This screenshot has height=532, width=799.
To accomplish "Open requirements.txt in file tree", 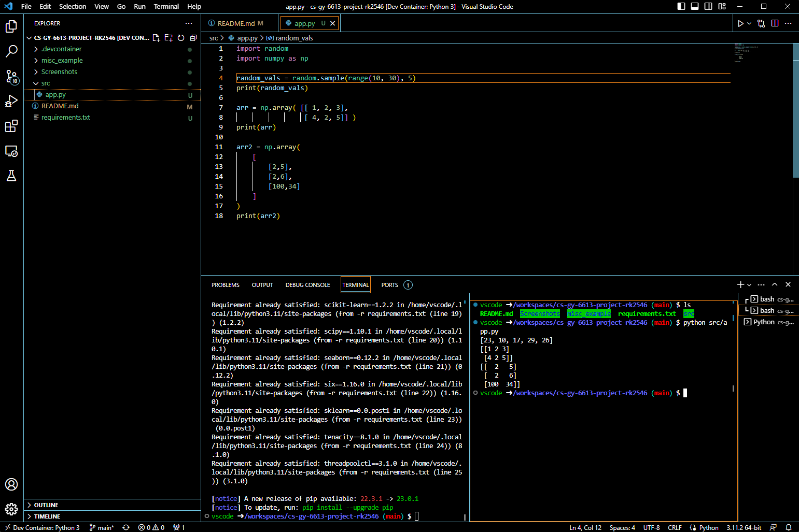I will (x=112, y=118).
